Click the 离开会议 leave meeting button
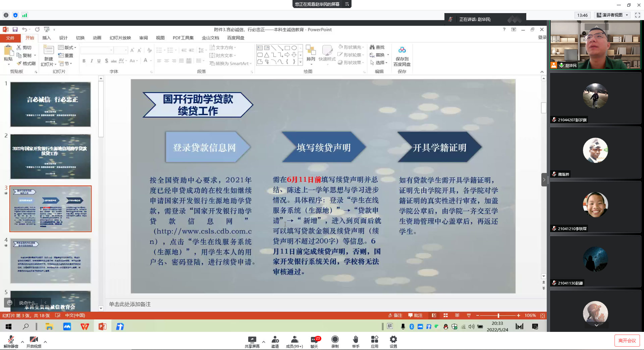Screen dimensions: 644x350 coord(627,341)
